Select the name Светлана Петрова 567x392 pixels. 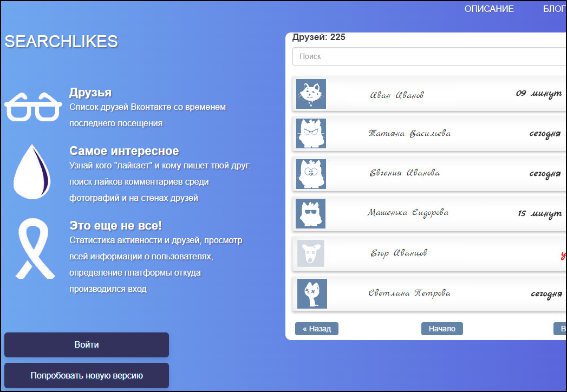pos(409,293)
